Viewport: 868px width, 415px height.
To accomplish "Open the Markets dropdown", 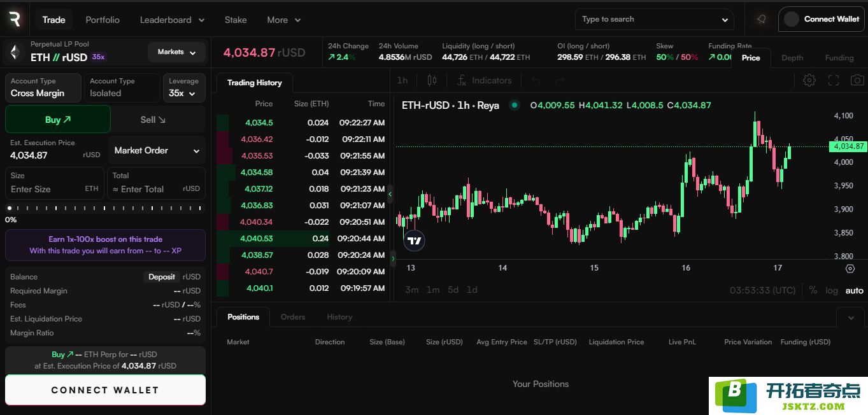I will pos(176,52).
